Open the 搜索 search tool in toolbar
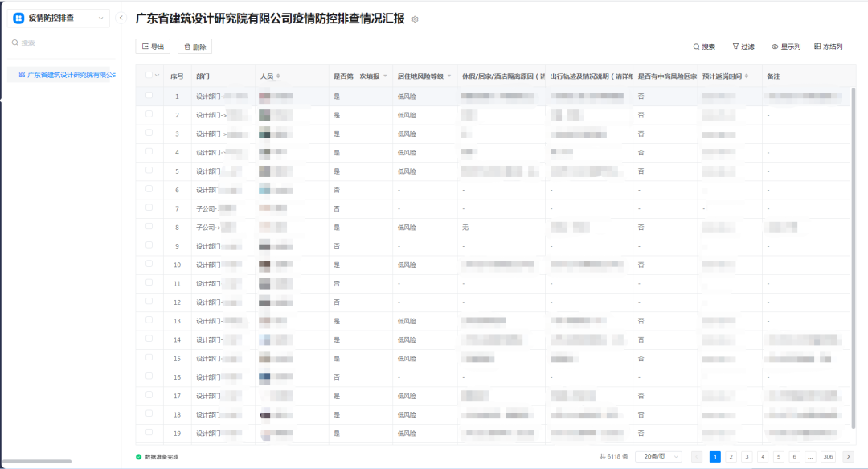This screenshot has width=868, height=469. coord(704,47)
